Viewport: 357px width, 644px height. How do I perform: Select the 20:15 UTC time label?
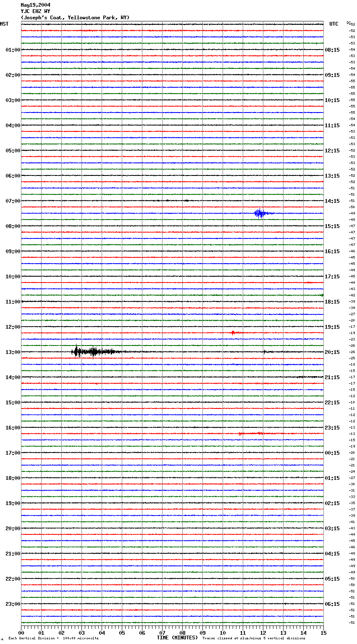pyautogui.click(x=332, y=352)
